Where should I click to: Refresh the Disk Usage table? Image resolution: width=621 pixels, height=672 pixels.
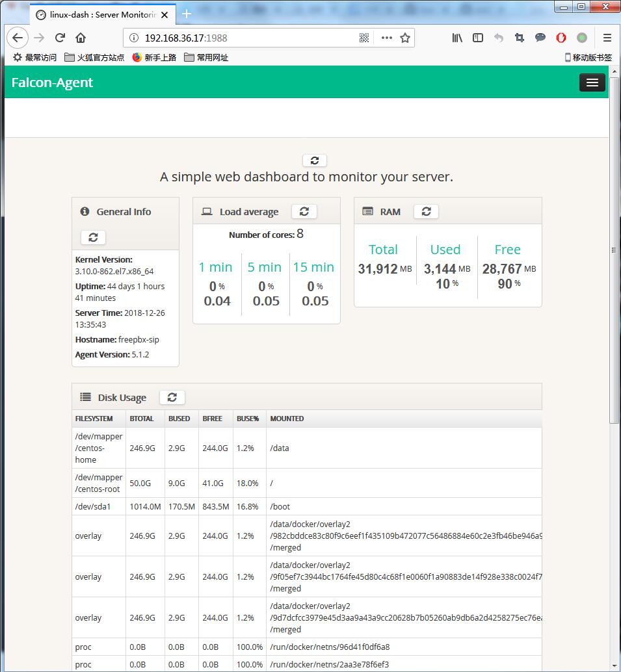pos(172,397)
